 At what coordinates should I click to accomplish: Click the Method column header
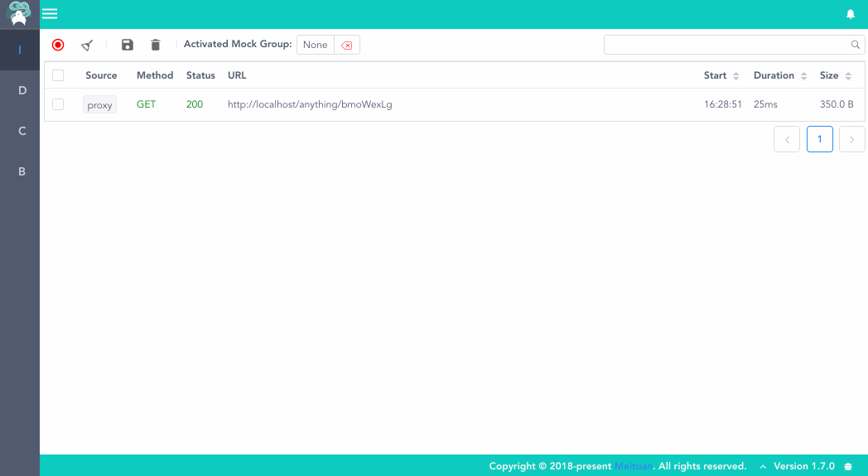coord(155,75)
